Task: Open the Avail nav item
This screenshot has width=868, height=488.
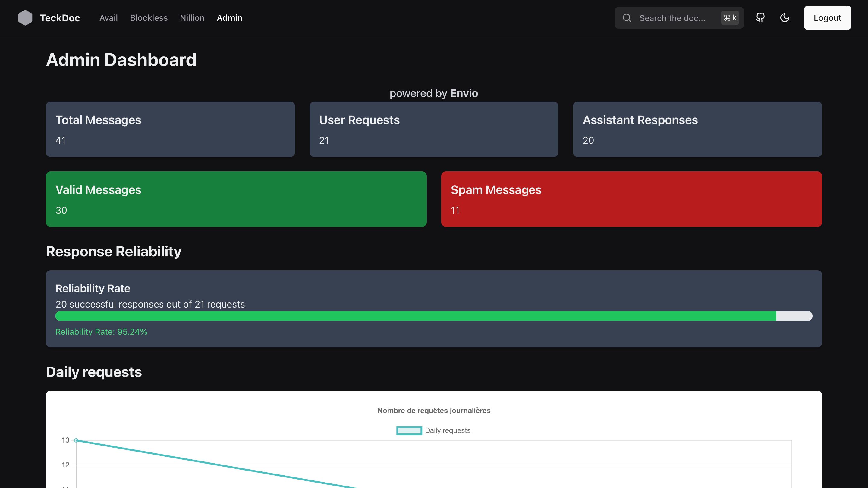Action: pos(108,18)
